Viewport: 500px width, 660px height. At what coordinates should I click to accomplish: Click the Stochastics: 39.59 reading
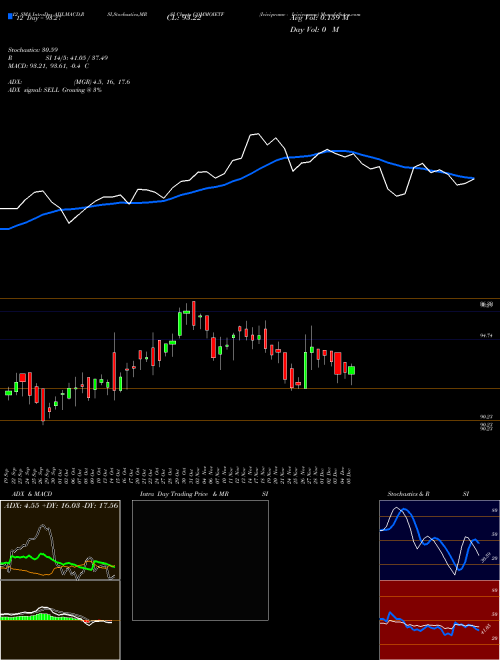(x=35, y=50)
